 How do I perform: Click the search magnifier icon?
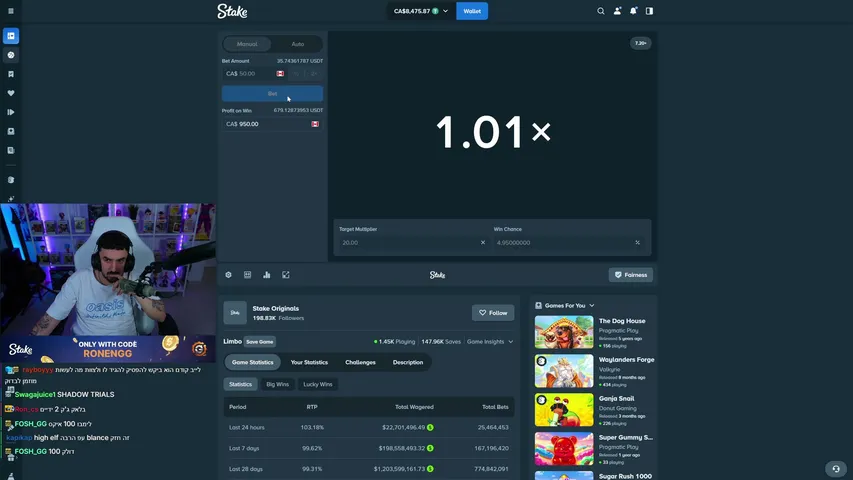601,11
